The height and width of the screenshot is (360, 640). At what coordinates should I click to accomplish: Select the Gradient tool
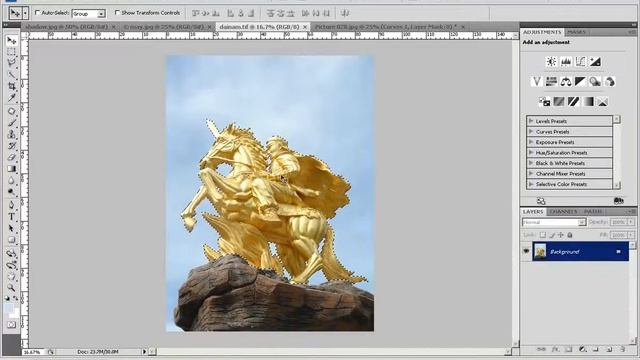tap(11, 169)
